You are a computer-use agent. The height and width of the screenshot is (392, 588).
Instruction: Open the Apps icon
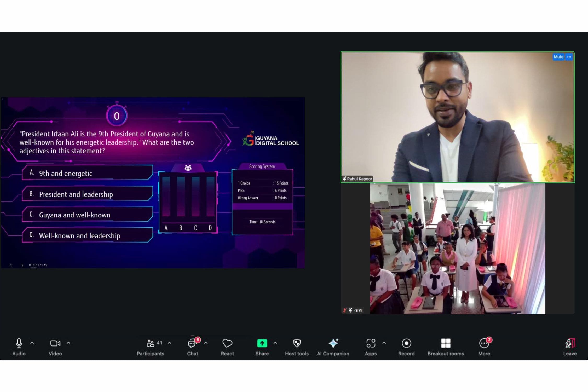coord(371,343)
